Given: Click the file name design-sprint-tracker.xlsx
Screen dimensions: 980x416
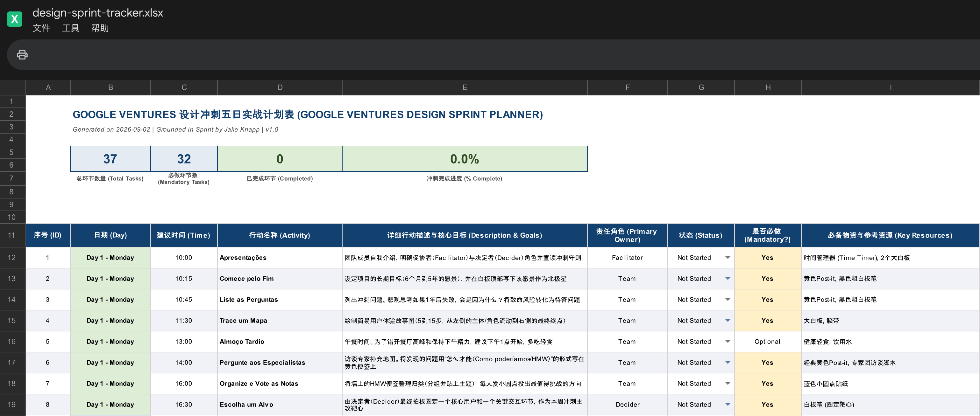Looking at the screenshot, I should coord(98,12).
